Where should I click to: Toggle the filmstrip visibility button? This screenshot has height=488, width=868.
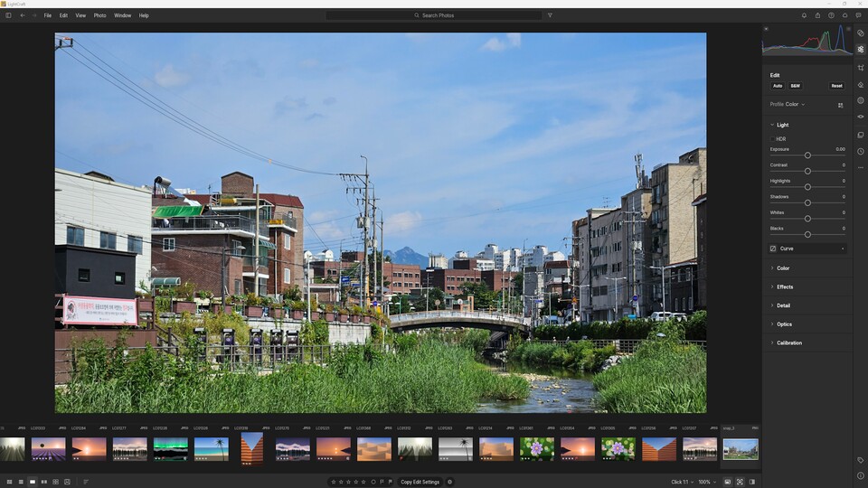click(x=727, y=482)
